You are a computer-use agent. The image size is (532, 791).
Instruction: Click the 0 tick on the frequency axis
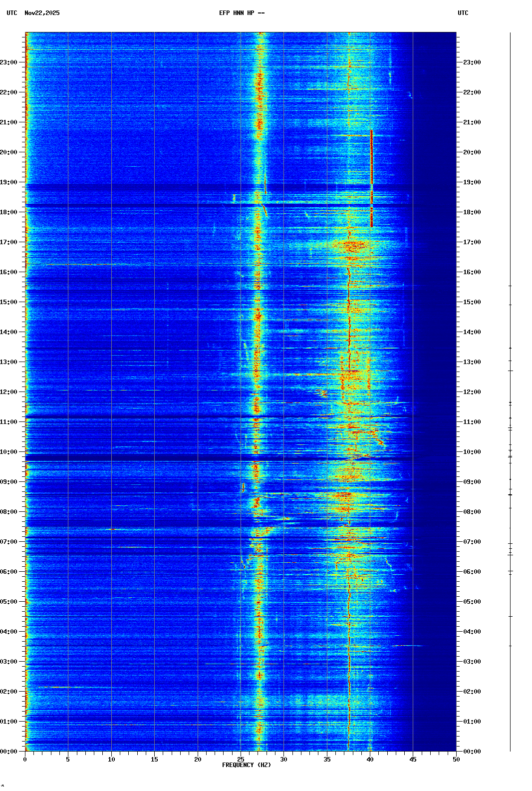point(25,759)
